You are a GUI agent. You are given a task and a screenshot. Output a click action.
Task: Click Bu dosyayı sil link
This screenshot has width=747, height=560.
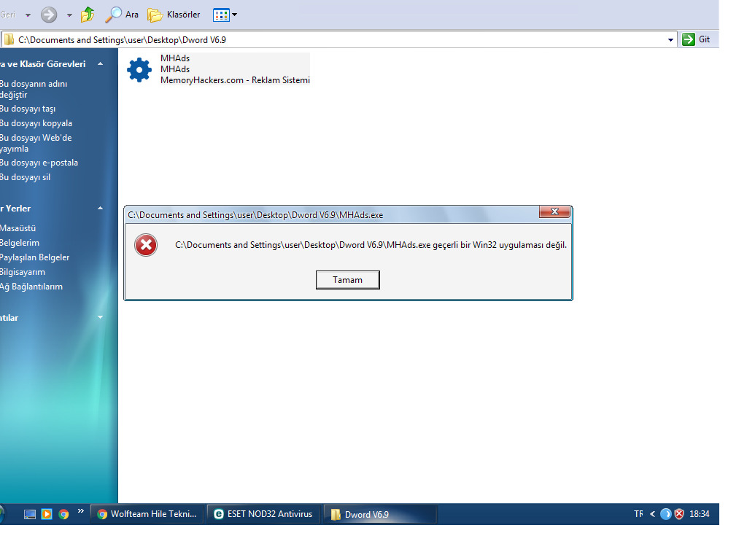pos(26,177)
